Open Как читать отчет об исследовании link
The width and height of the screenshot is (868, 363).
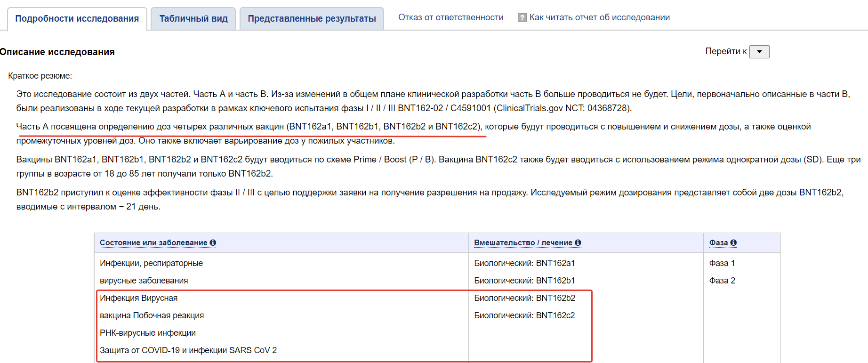pos(600,17)
